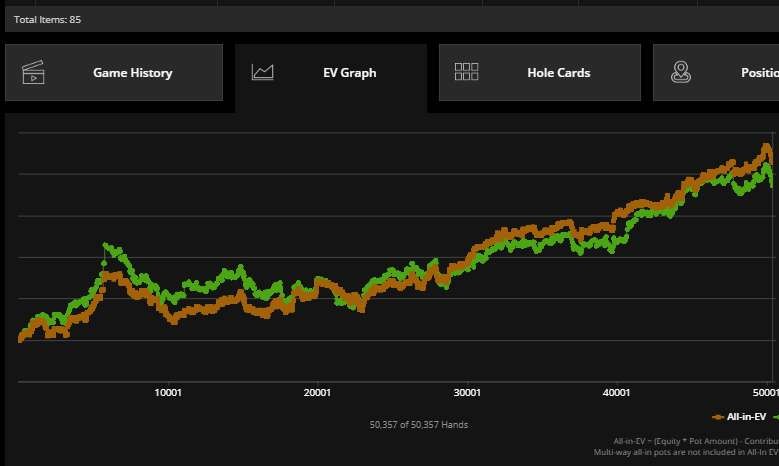The width and height of the screenshot is (779, 466).
Task: Click the 50001 x-axis label
Action: point(765,393)
